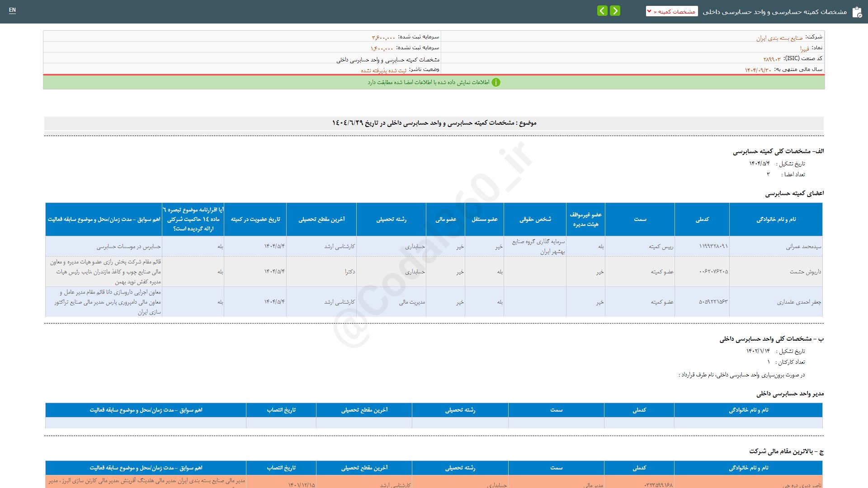Select member جعفر احمدی علمداری
The width and height of the screenshot is (868, 488).
[799, 302]
